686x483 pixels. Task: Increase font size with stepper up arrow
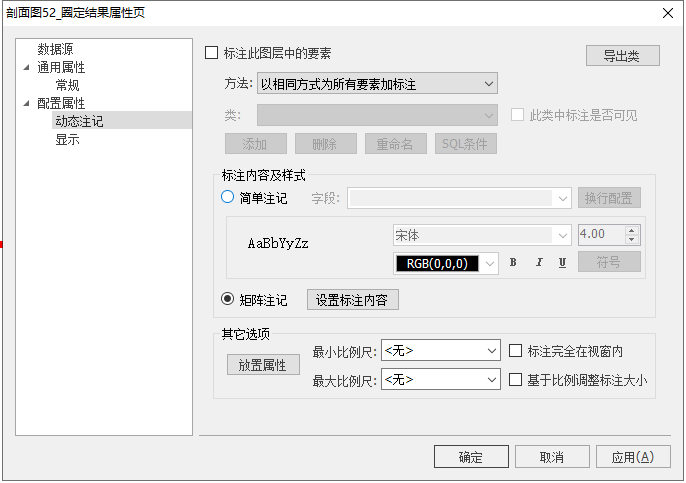(631, 230)
